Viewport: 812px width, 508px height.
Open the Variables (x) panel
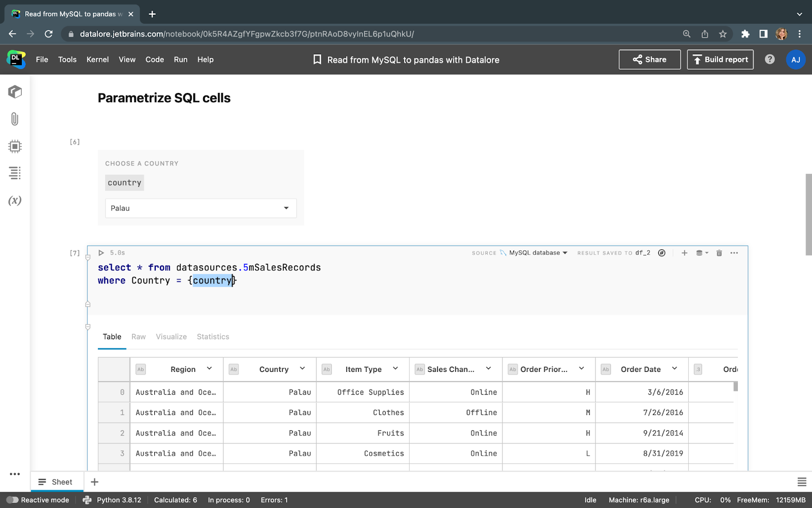pos(15,200)
